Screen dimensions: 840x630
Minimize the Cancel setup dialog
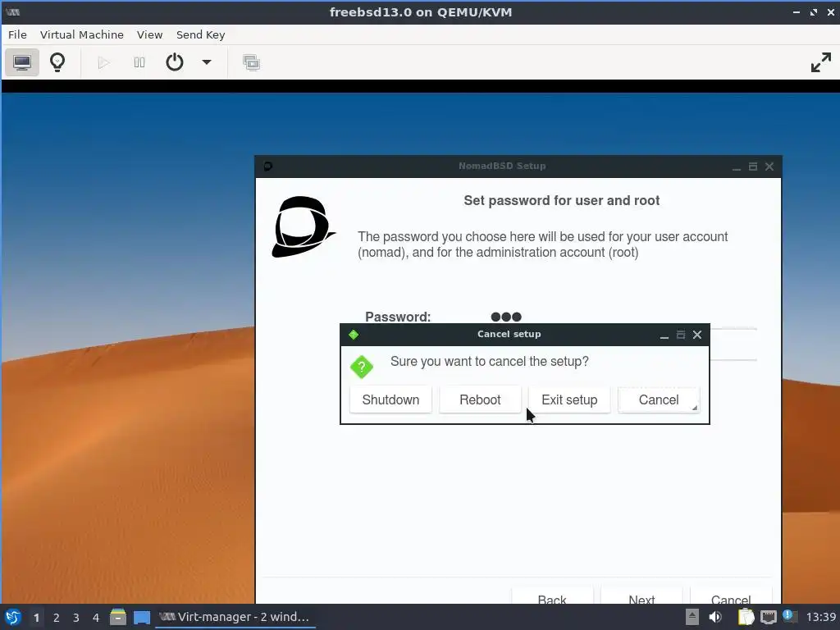[x=664, y=335]
